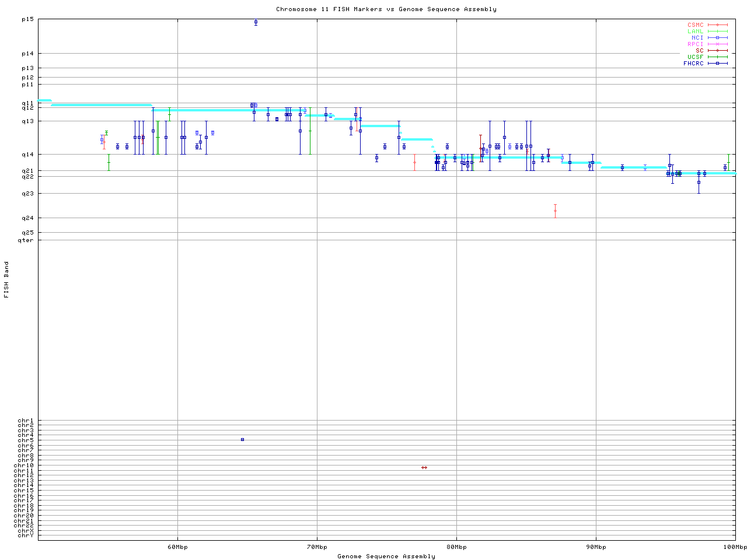
Task: Click the NCI legend square marker
Action: point(717,38)
